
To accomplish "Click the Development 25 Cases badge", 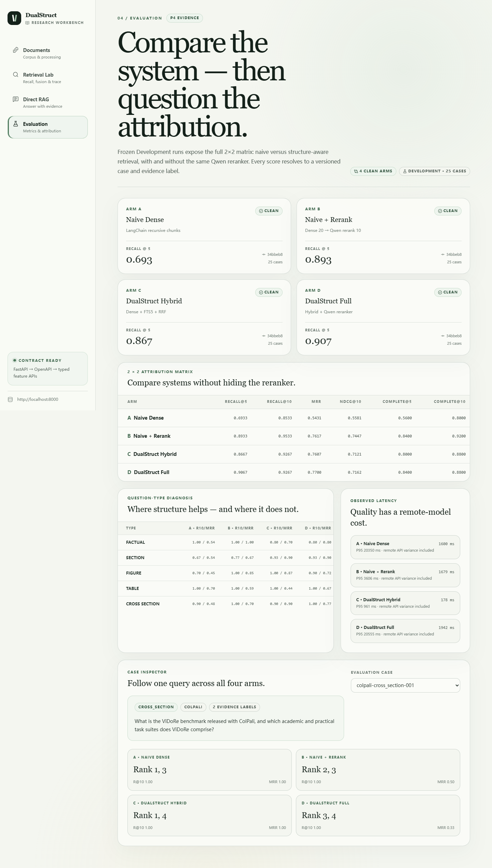I will pos(434,171).
